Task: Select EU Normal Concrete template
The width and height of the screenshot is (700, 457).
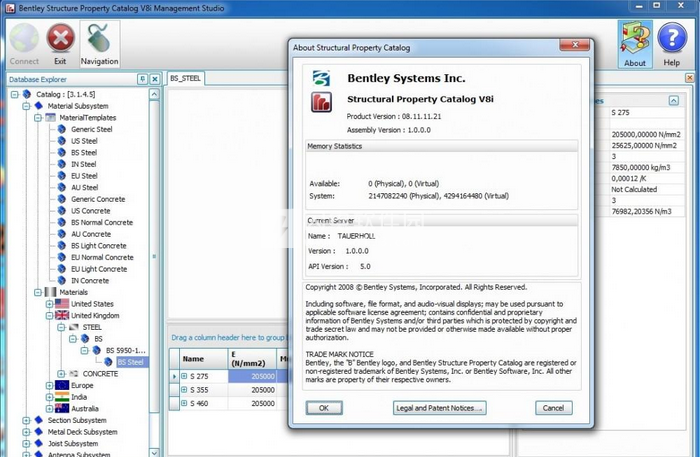Action: 102,257
